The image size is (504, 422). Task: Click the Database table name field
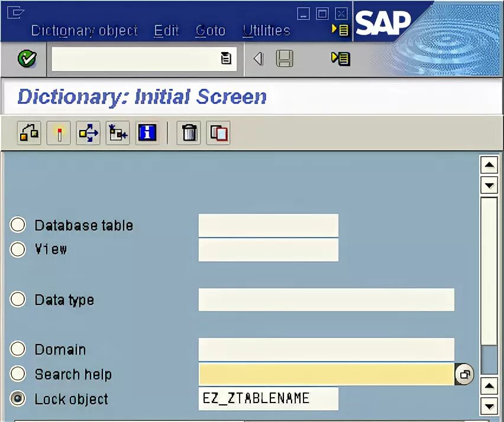269,225
